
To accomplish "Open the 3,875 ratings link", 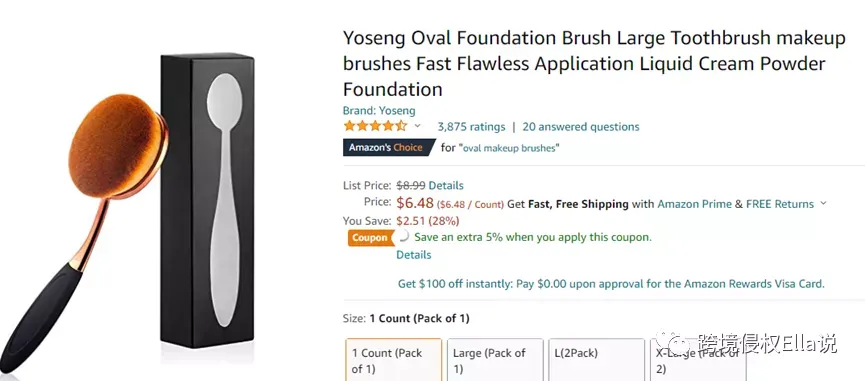I will coord(471,127).
